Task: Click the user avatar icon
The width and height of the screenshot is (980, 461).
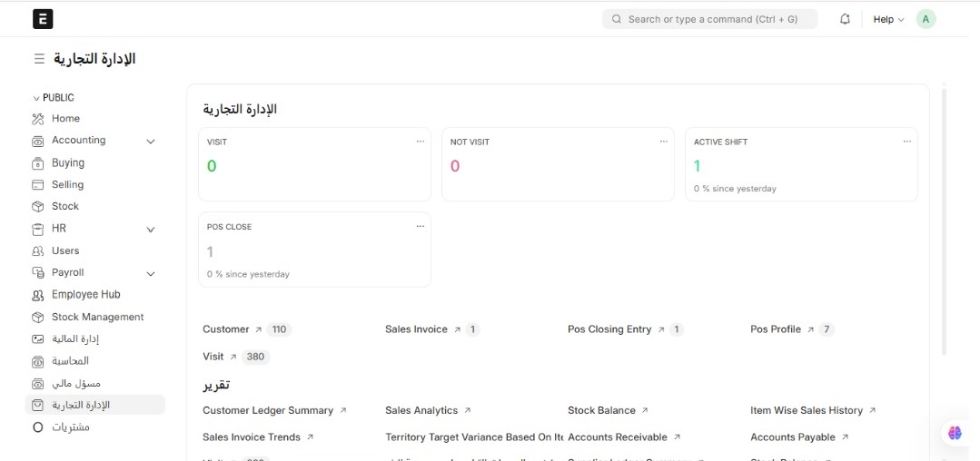Action: coord(926,19)
